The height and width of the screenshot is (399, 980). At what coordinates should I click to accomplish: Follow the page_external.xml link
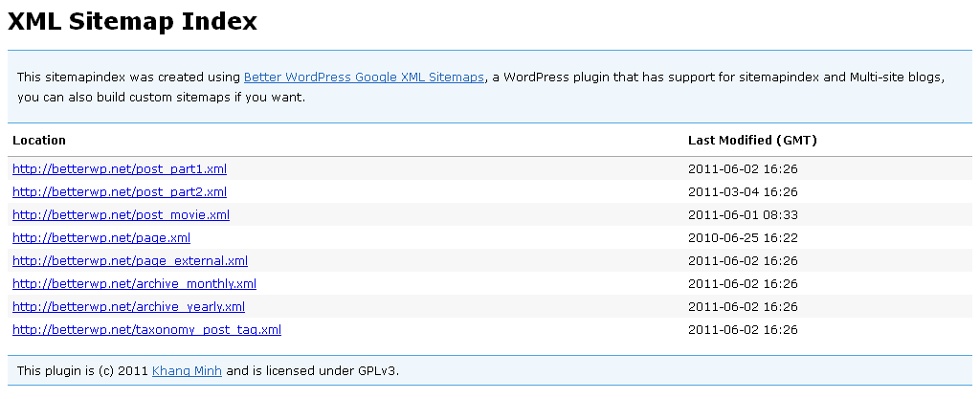(130, 261)
